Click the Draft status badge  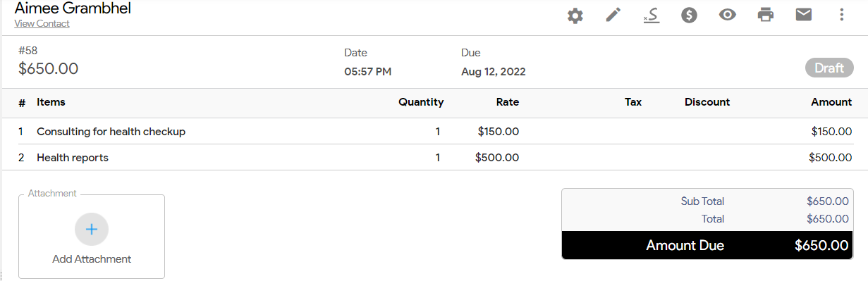[829, 68]
